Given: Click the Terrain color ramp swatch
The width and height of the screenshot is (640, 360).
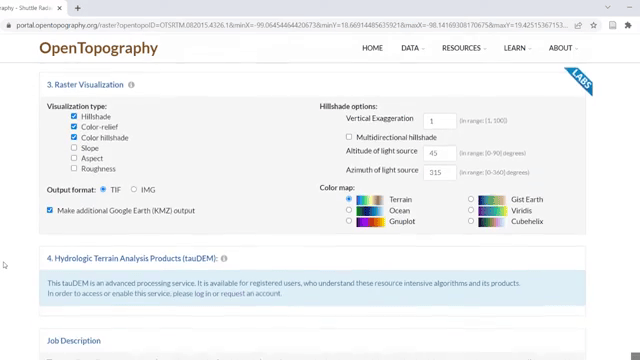Looking at the screenshot, I should tap(370, 200).
